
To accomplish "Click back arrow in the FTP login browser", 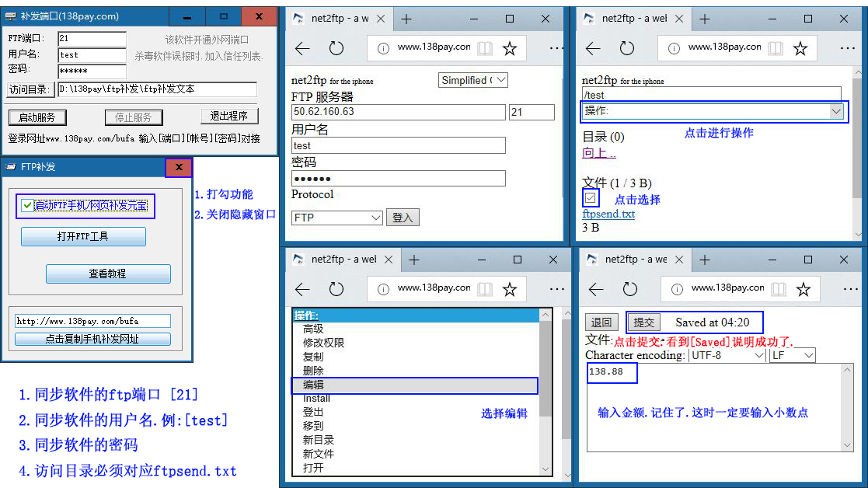I will 302,49.
